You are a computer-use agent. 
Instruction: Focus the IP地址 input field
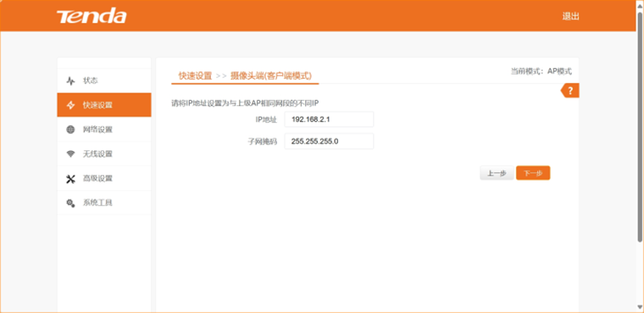(x=329, y=120)
